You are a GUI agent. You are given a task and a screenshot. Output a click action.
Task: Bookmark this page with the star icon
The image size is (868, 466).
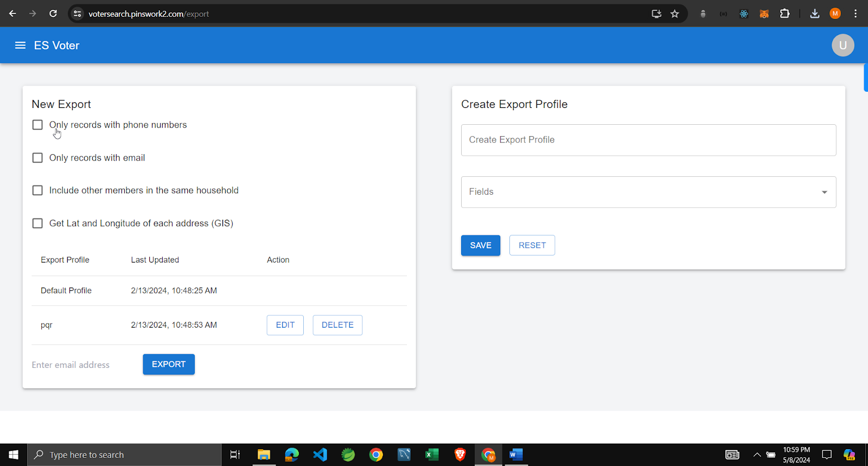[x=675, y=14]
